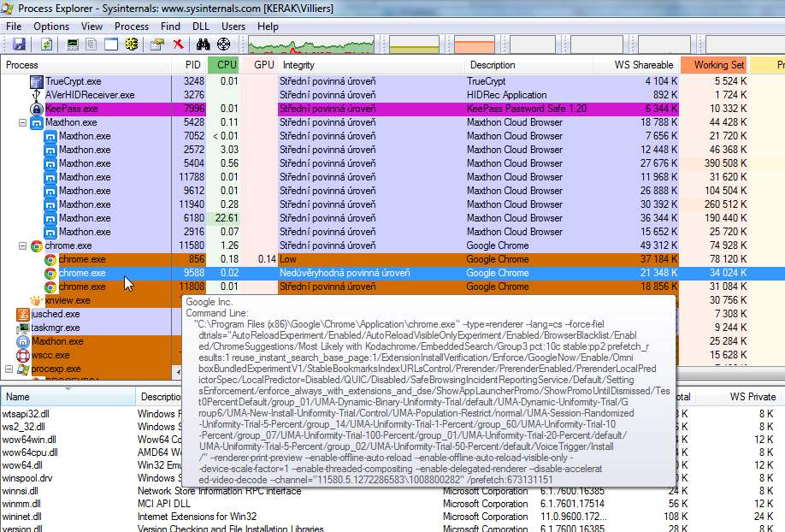Click the taskmgr.exe process icon
The height and width of the screenshot is (532, 785).
(x=23, y=328)
